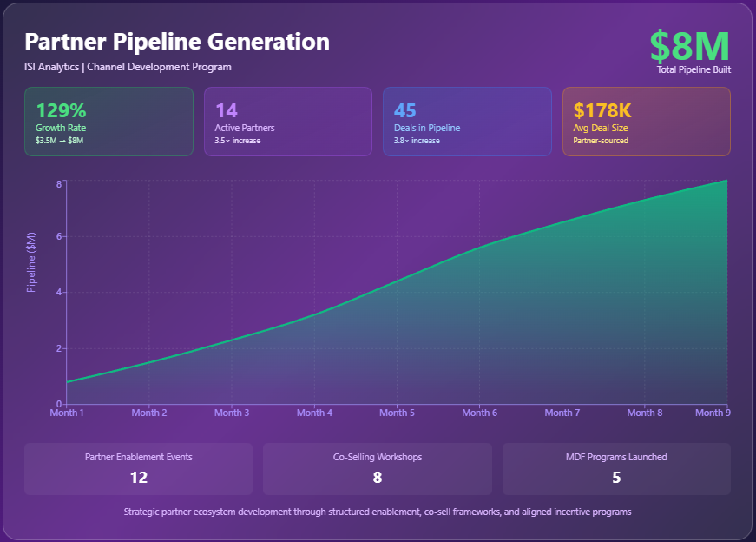Viewport: 756px width, 542px height.
Task: Select the 3.5× increase annotation
Action: 239,141
